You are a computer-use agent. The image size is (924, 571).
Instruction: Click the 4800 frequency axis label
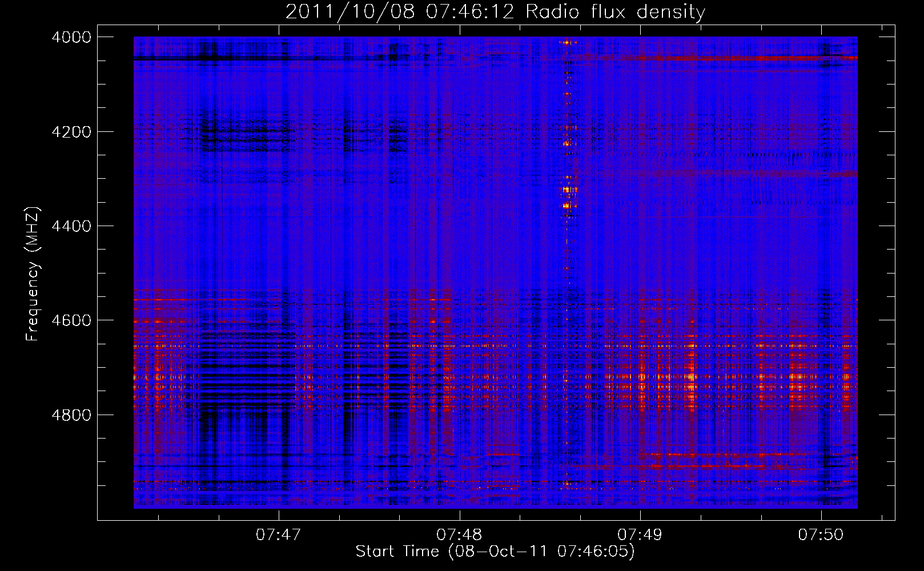pyautogui.click(x=71, y=415)
